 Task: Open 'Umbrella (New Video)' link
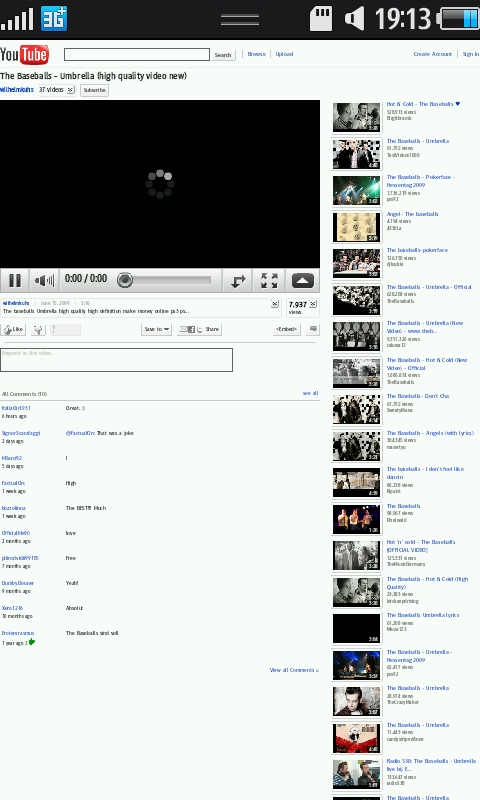(425, 327)
